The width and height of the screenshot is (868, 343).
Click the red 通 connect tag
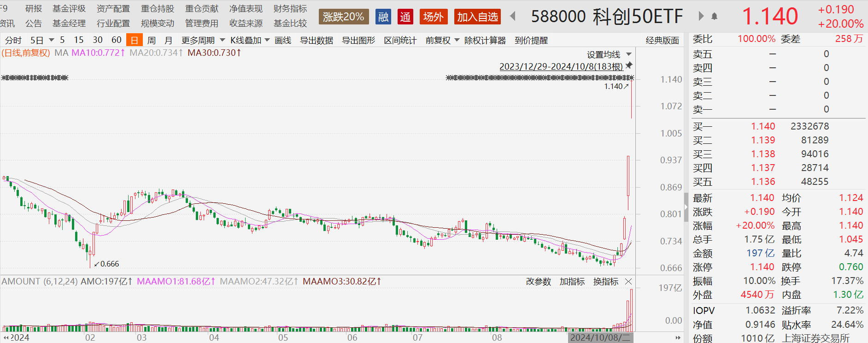[405, 17]
